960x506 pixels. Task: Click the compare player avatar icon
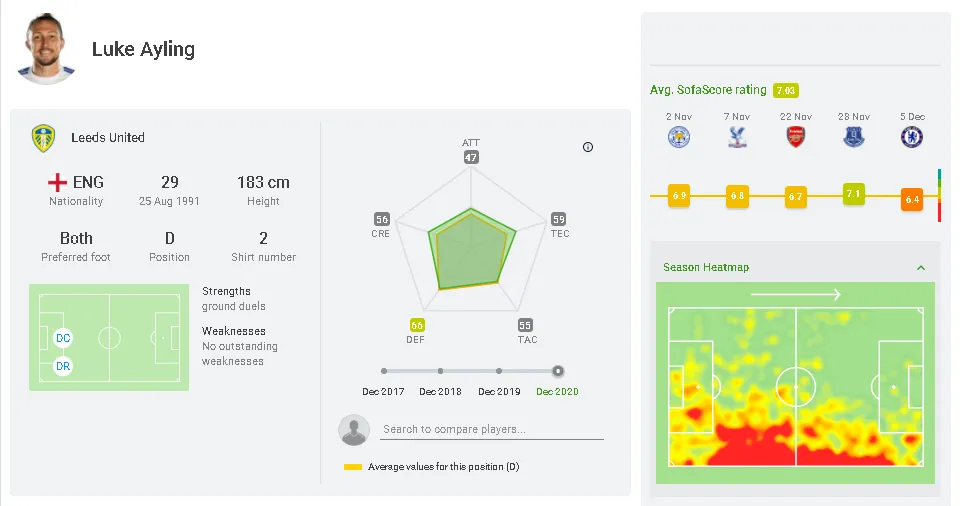pos(354,430)
